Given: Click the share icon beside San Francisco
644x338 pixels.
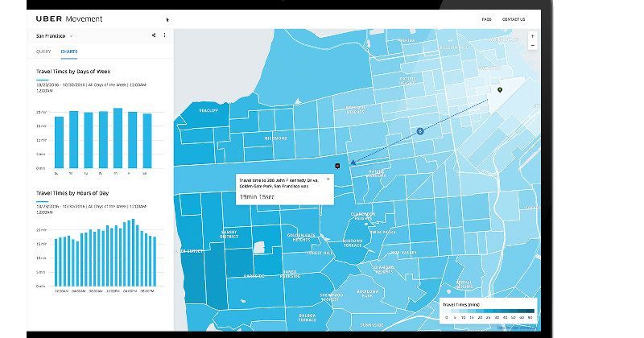Looking at the screenshot, I should 154,35.
